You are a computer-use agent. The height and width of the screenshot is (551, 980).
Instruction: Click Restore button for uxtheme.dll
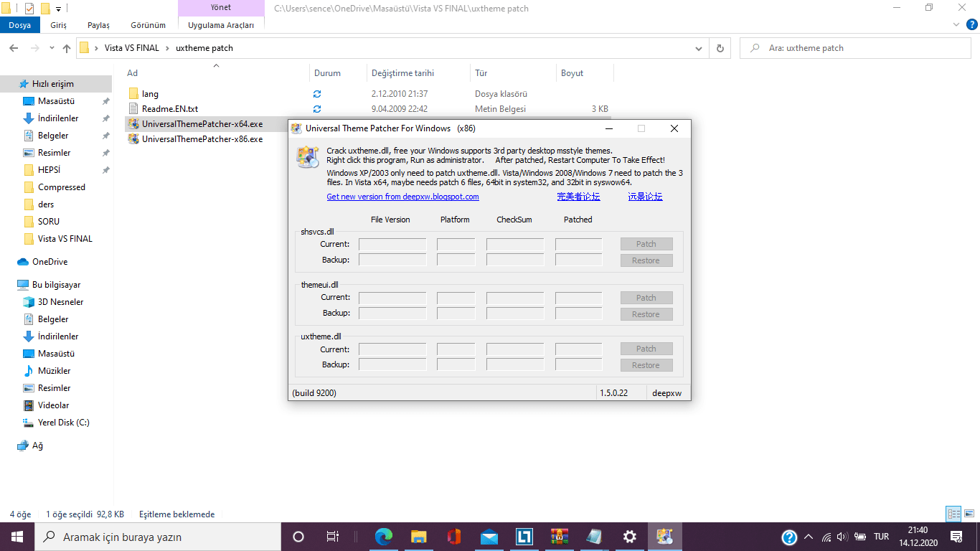click(646, 365)
